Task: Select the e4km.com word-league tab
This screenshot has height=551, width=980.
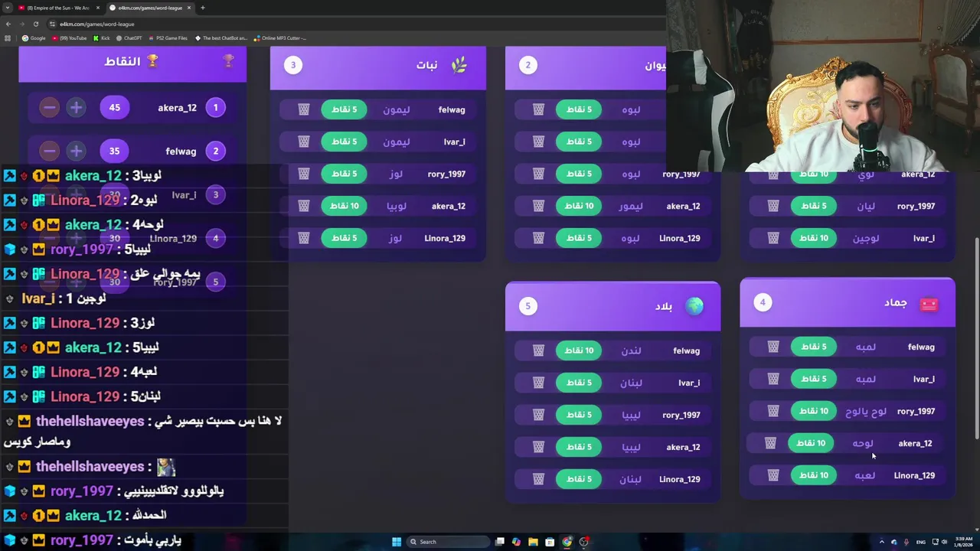Action: point(150,8)
